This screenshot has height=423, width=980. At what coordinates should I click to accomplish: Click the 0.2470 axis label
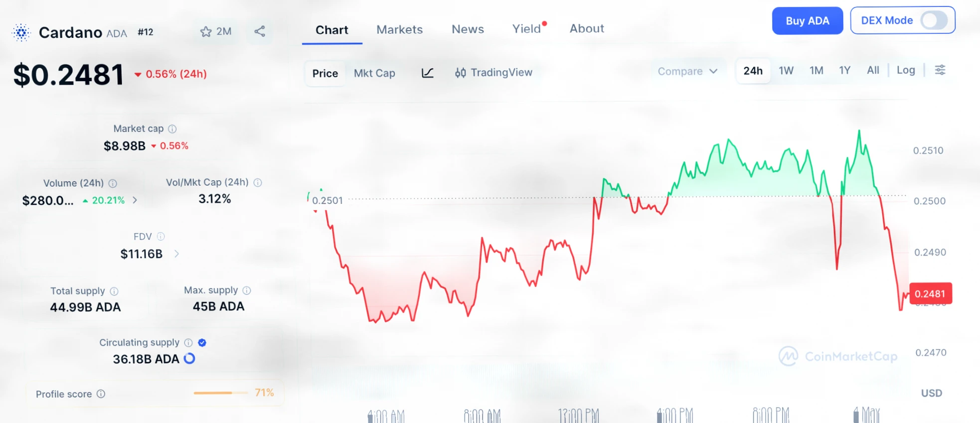point(931,353)
